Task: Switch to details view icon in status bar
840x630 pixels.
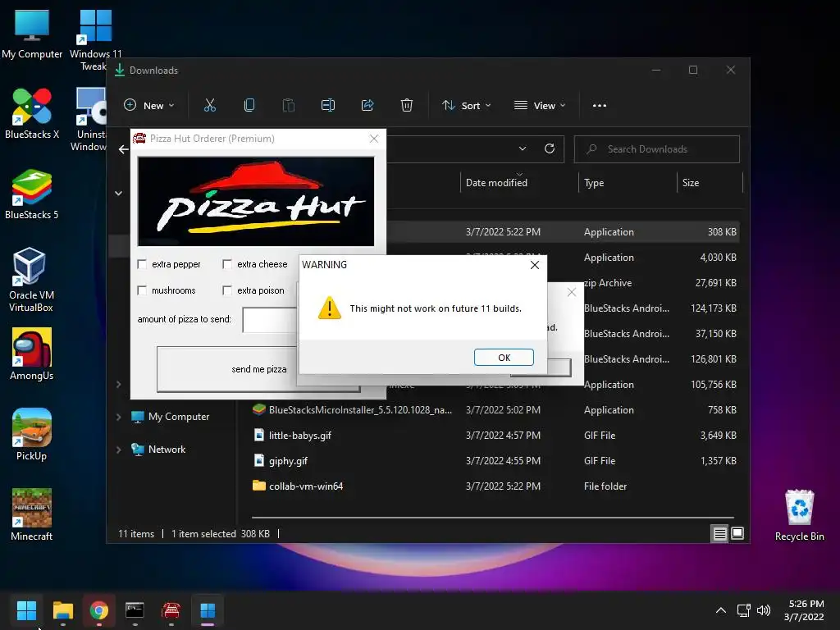Action: (x=719, y=533)
